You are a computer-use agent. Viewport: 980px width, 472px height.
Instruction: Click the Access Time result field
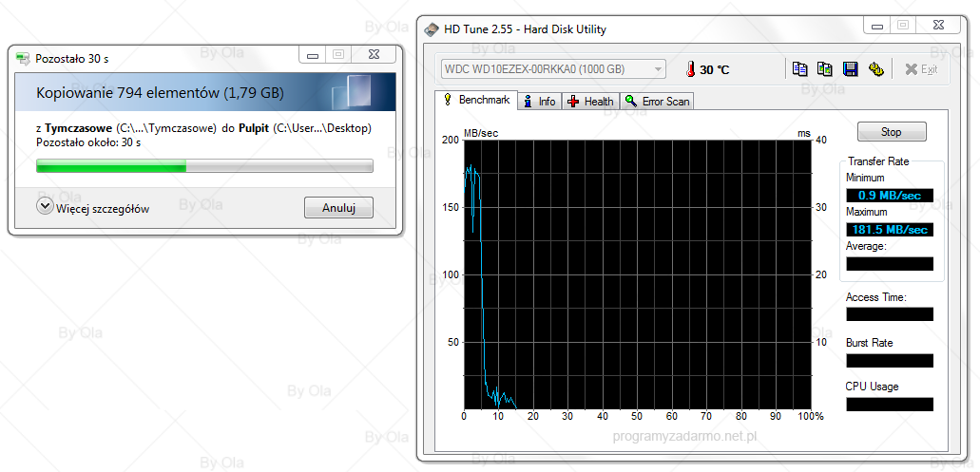pos(890,314)
